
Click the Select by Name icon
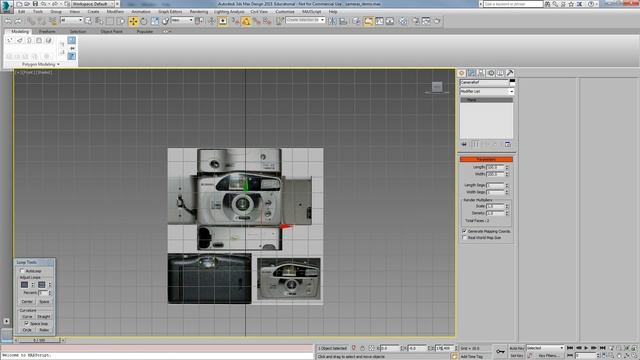(x=99, y=21)
